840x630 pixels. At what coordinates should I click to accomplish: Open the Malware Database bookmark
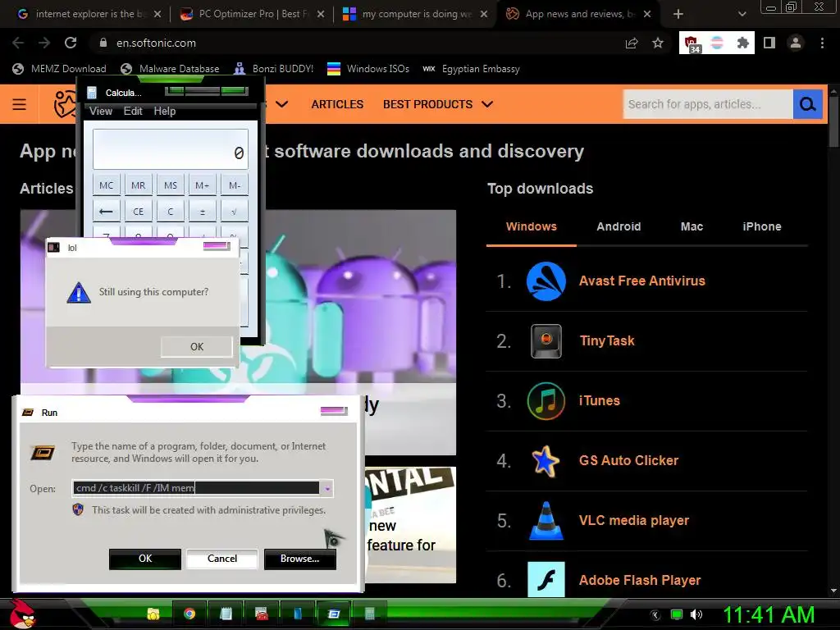pyautogui.click(x=170, y=69)
